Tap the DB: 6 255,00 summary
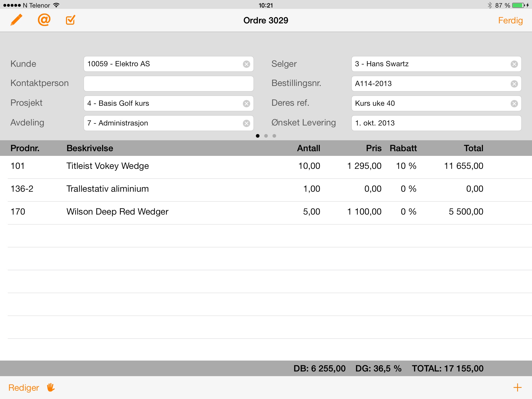 coord(320,368)
